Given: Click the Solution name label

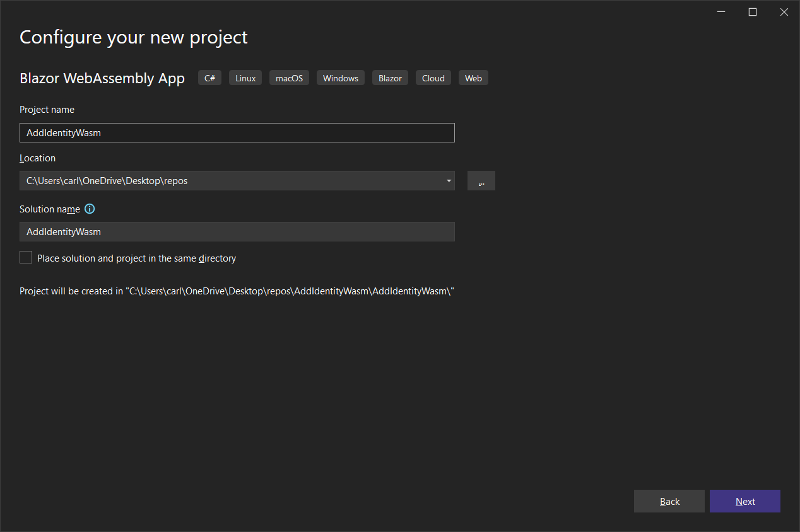Looking at the screenshot, I should point(50,209).
